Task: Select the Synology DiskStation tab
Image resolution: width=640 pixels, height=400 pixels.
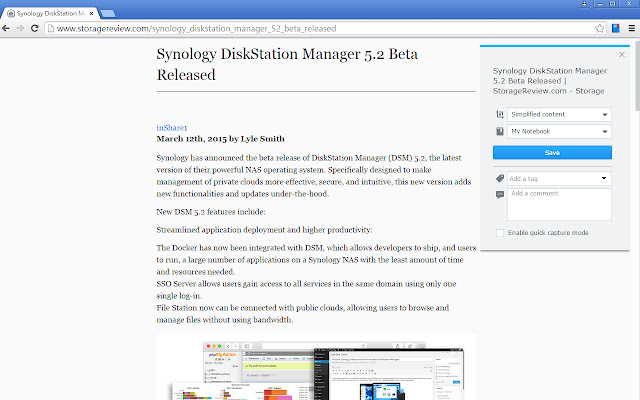Action: (49, 13)
